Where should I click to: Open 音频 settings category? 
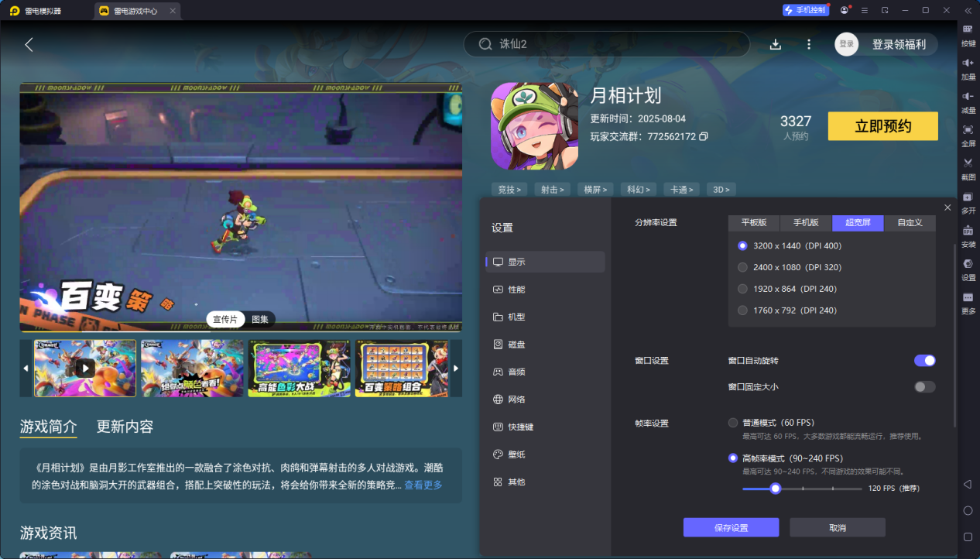[546, 372]
